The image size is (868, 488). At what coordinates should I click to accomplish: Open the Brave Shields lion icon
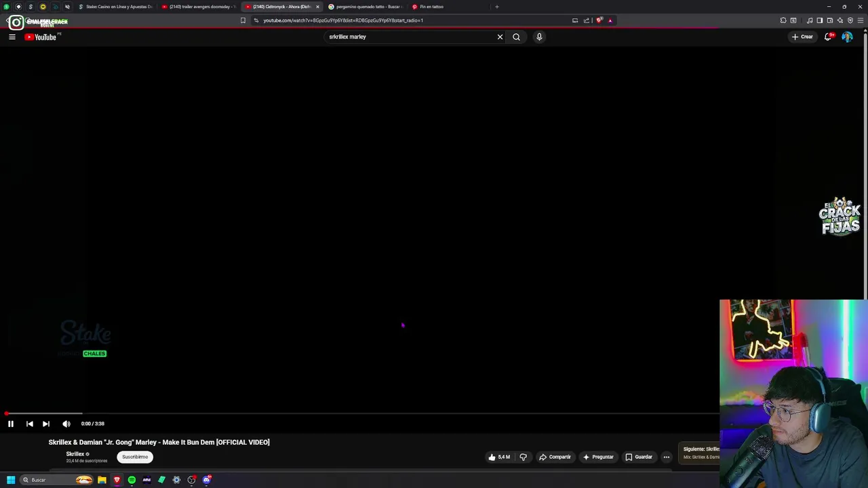(599, 20)
